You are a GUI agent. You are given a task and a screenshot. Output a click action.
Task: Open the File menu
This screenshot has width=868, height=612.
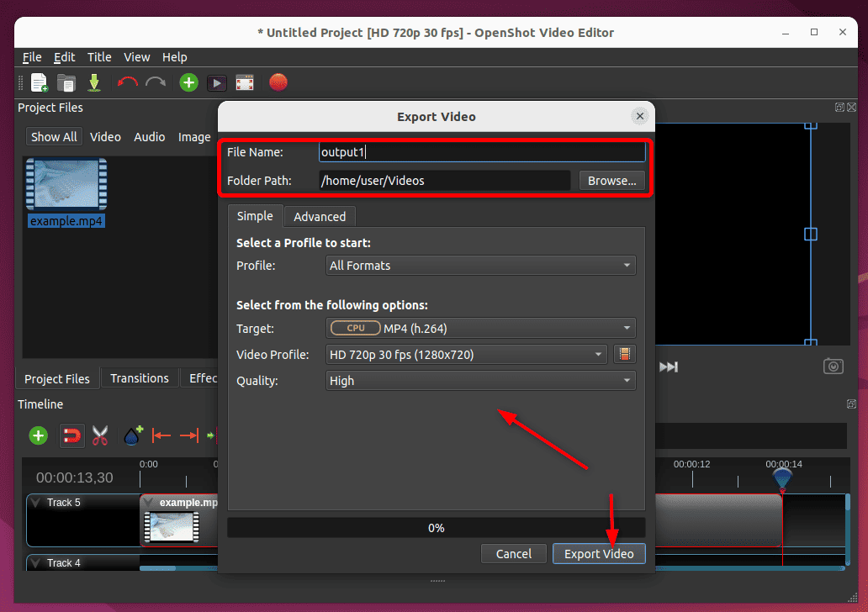(32, 57)
